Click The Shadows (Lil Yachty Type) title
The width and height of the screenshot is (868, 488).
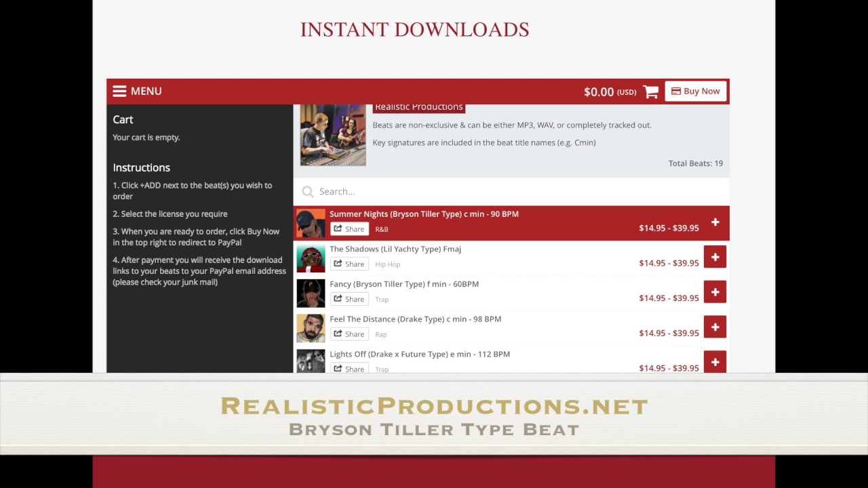(x=395, y=249)
